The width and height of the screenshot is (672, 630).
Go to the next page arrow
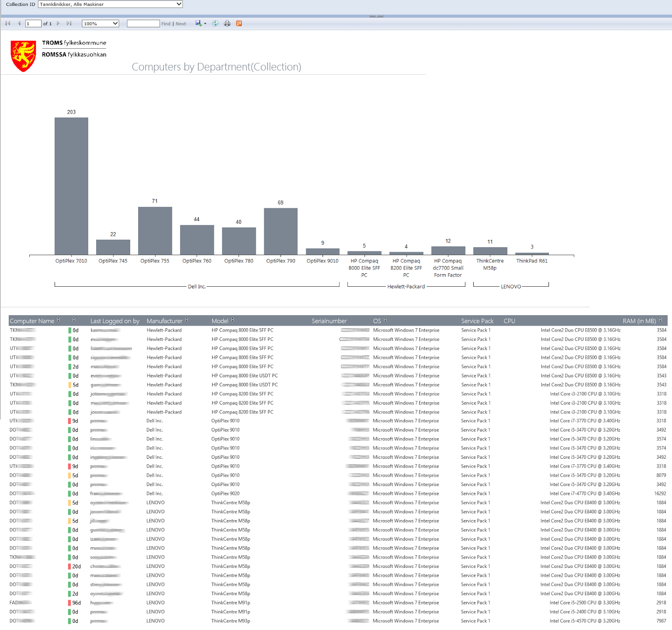point(58,24)
